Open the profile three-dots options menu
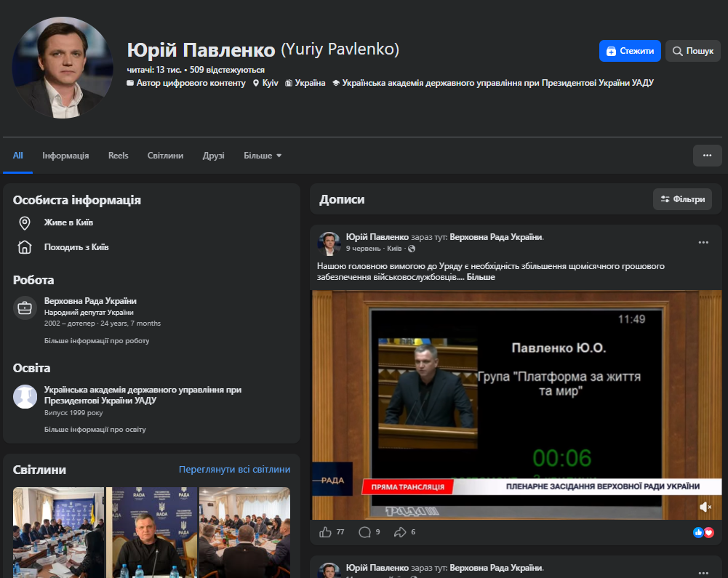Image resolution: width=728 pixels, height=578 pixels. point(707,156)
